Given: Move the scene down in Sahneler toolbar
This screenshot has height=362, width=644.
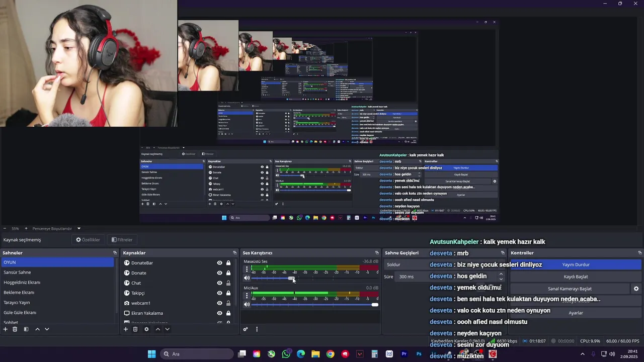Looking at the screenshot, I should point(47,329).
